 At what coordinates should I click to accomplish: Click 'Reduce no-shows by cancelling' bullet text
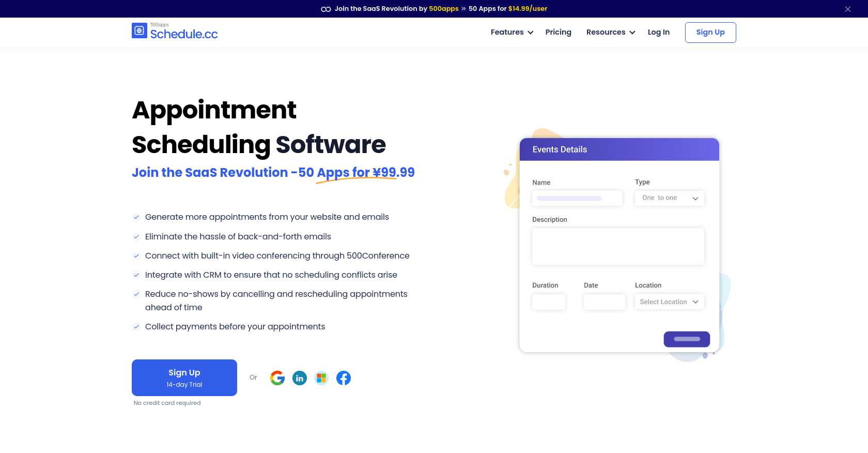tap(276, 300)
